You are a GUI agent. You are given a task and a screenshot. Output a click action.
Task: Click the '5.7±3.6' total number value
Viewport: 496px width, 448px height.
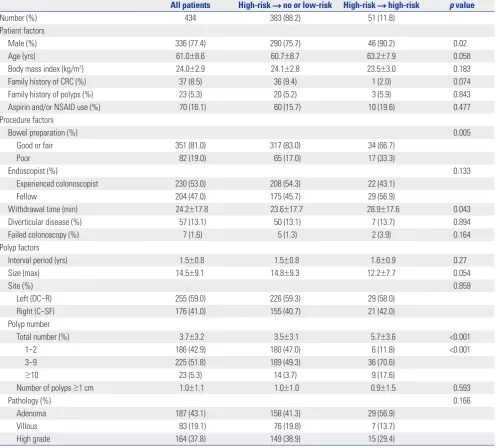383,337
